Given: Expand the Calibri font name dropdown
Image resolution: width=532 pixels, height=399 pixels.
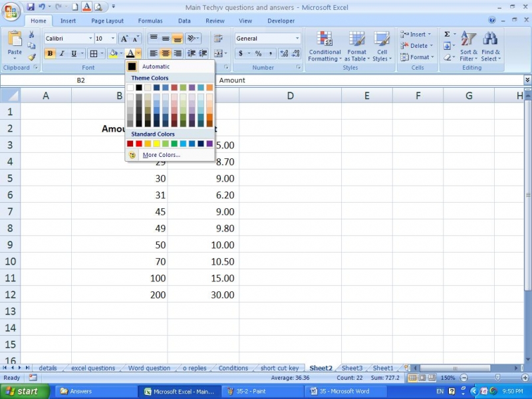Looking at the screenshot, I should point(90,39).
